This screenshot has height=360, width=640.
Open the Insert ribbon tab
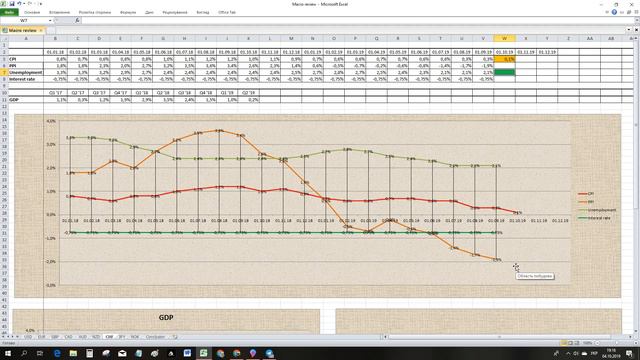[x=60, y=12]
